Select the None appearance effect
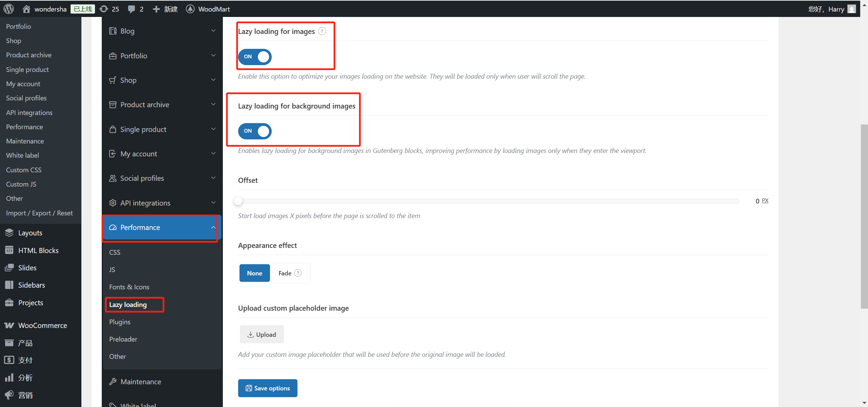The width and height of the screenshot is (868, 407). click(254, 273)
